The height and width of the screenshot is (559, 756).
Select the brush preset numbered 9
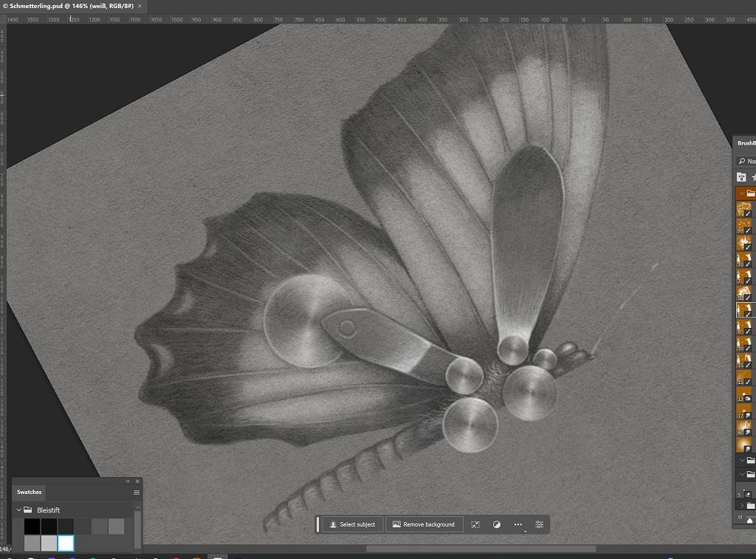(x=744, y=226)
